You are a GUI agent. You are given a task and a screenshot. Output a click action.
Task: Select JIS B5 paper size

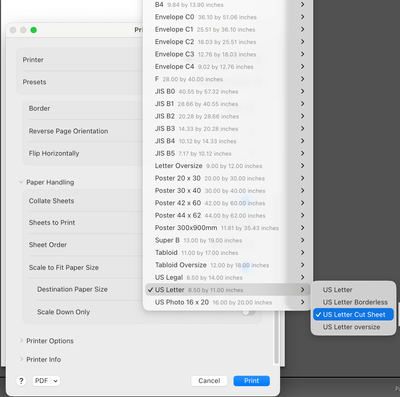click(x=228, y=153)
